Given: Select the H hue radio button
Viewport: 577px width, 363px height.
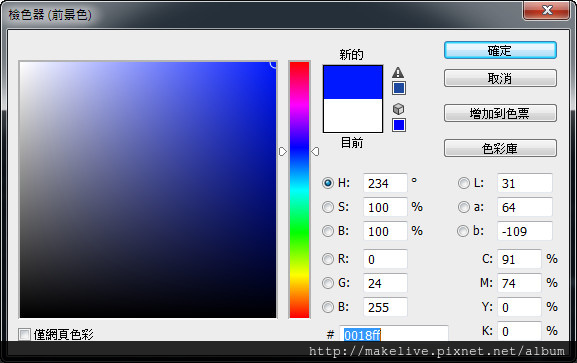Looking at the screenshot, I should point(328,183).
